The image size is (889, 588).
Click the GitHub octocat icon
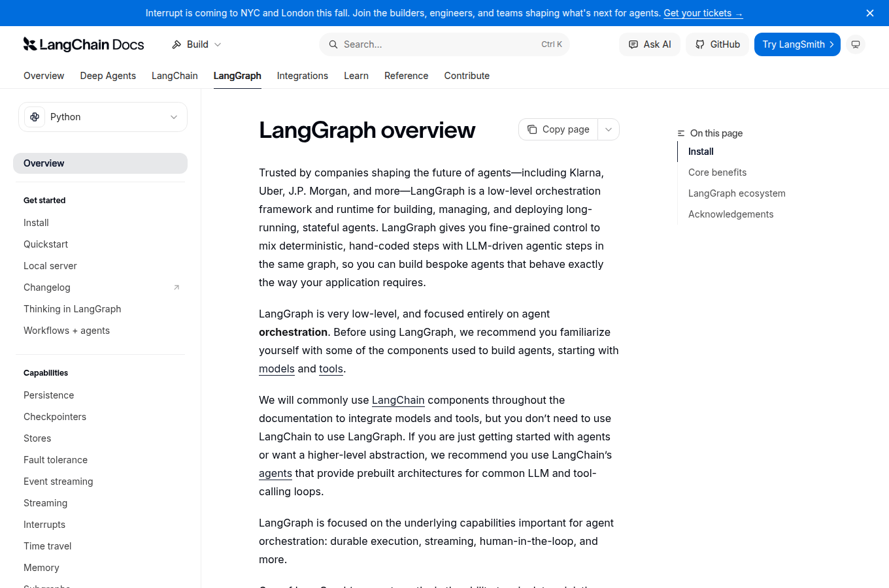700,44
